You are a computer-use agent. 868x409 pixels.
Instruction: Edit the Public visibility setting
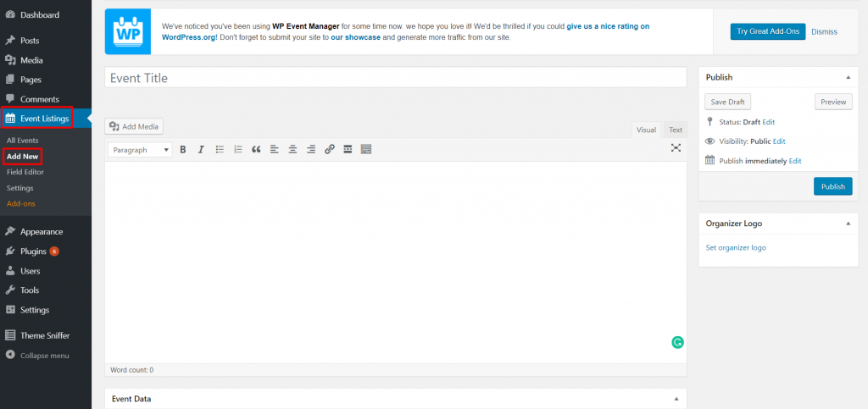[x=779, y=141]
